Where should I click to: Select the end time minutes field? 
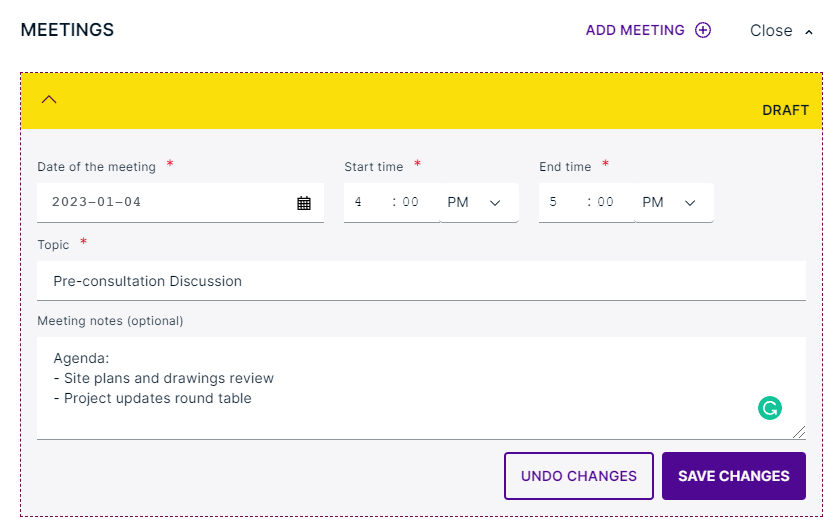606,202
